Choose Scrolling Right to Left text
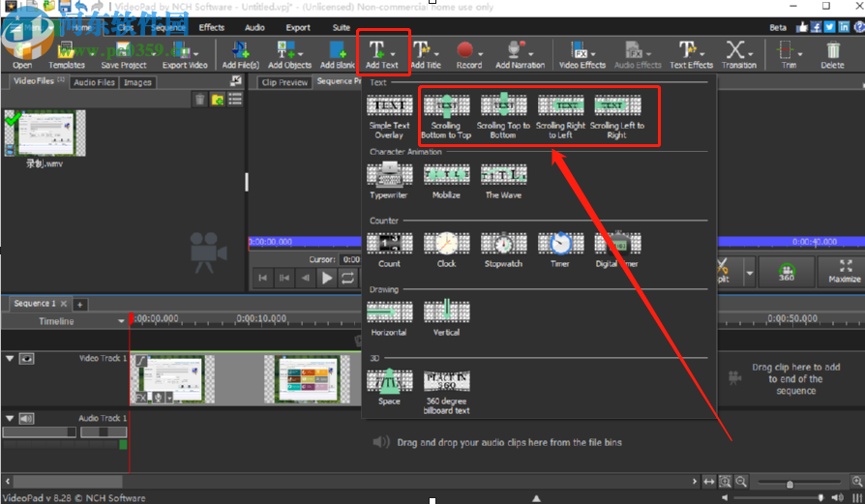 pos(560,116)
